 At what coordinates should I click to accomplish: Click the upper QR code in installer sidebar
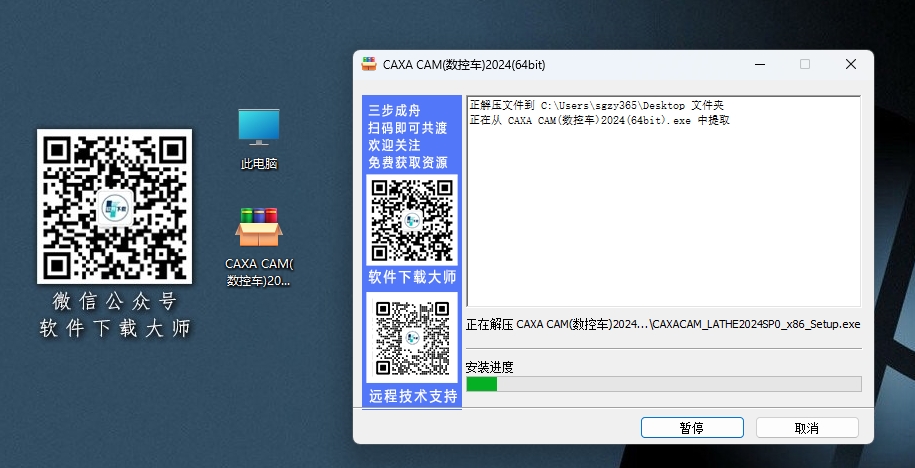pyautogui.click(x=413, y=221)
